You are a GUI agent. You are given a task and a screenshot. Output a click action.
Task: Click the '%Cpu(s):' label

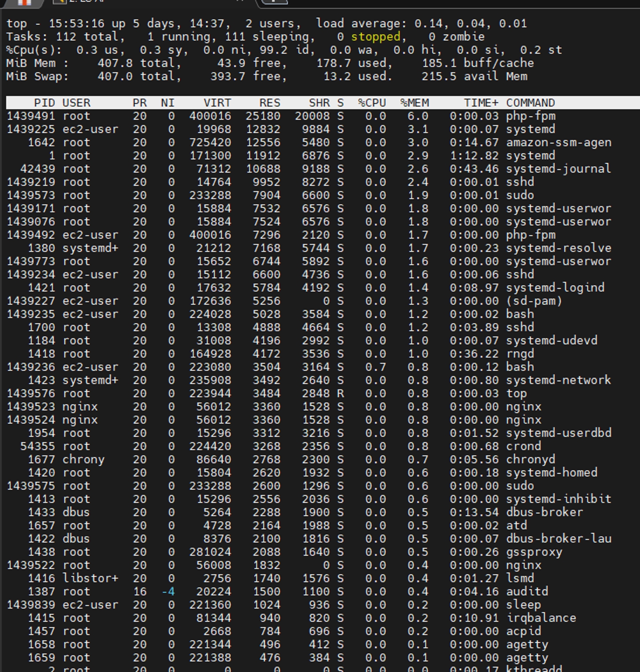34,50
